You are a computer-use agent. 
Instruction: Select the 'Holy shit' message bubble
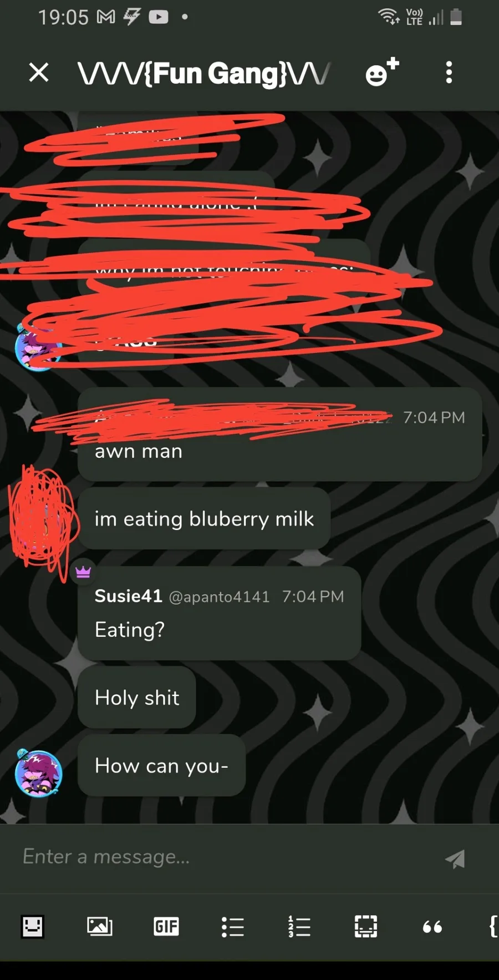[x=137, y=698]
